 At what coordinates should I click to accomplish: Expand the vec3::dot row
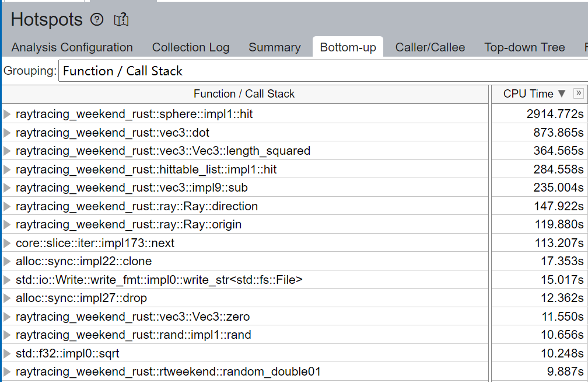6,133
